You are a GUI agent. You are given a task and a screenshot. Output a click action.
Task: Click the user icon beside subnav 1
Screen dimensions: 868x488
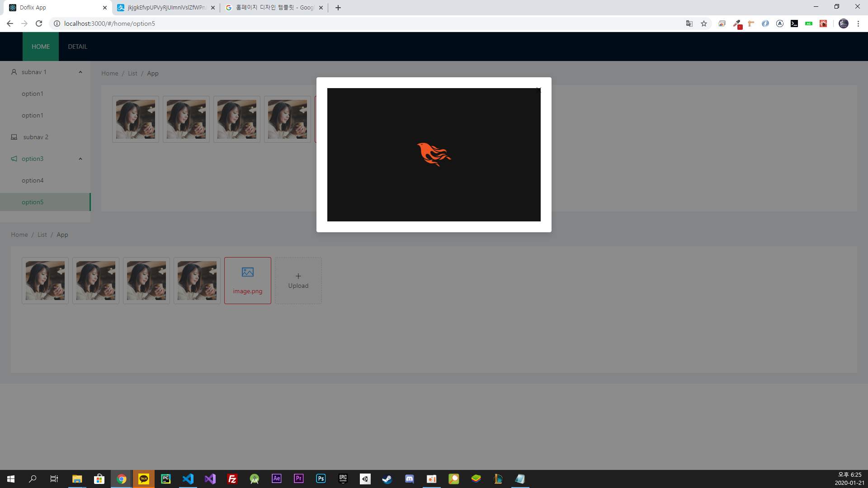pos(14,72)
